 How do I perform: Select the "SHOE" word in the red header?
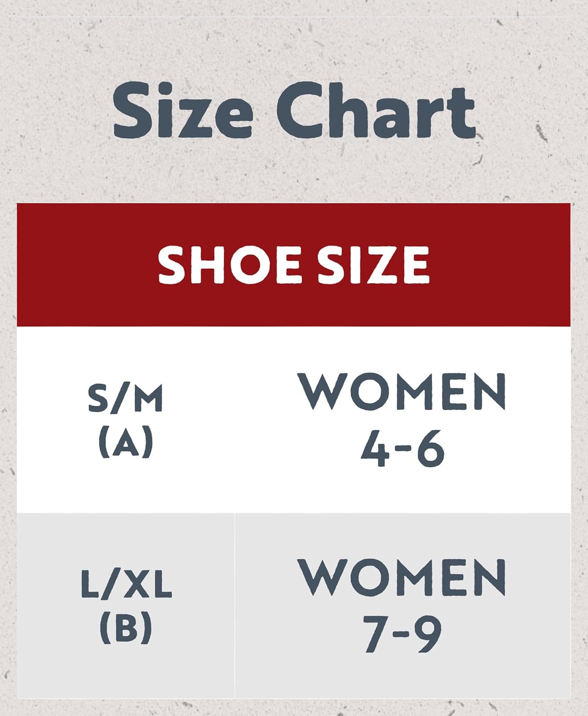[230, 265]
